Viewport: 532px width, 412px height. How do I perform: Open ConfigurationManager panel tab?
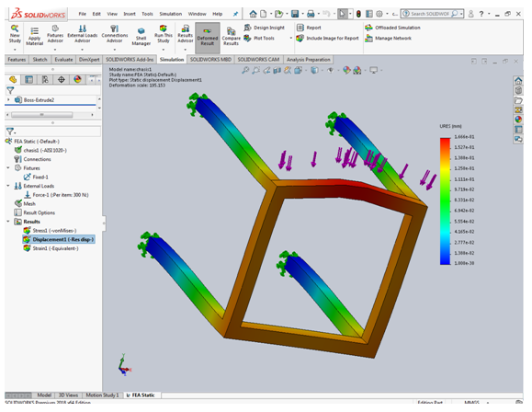[x=45, y=79]
